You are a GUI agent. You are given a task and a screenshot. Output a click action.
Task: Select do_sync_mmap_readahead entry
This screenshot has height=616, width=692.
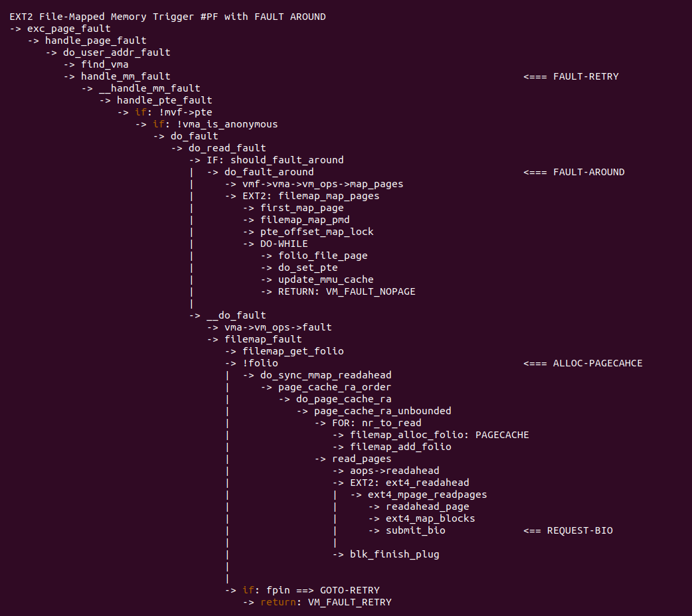(x=325, y=375)
